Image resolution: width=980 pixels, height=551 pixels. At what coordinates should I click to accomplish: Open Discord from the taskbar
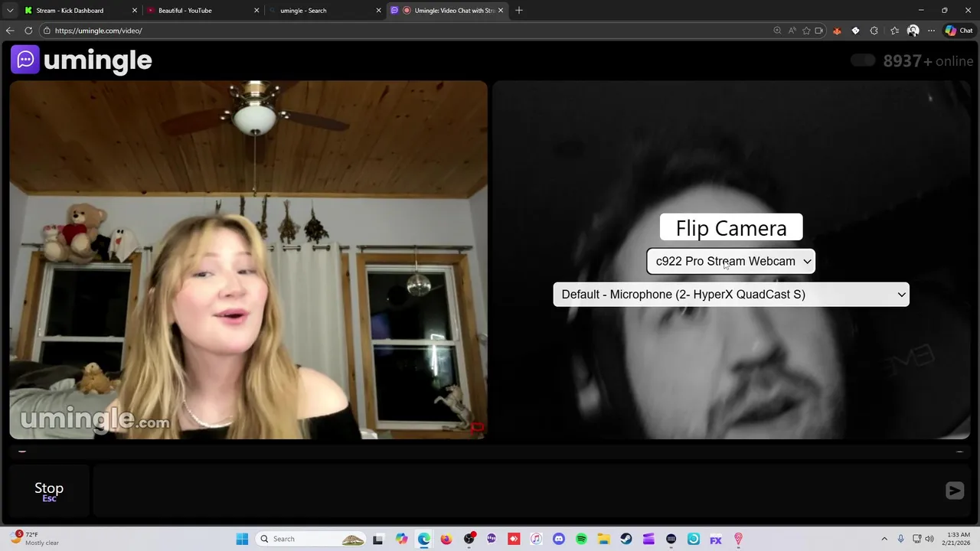pos(559,539)
